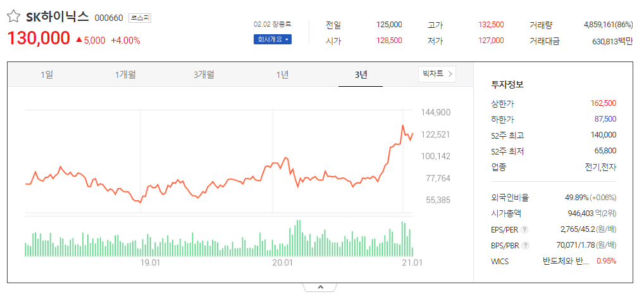Click the 거래량 value 4,859,161(86%)
644x306 pixels.
(609, 25)
